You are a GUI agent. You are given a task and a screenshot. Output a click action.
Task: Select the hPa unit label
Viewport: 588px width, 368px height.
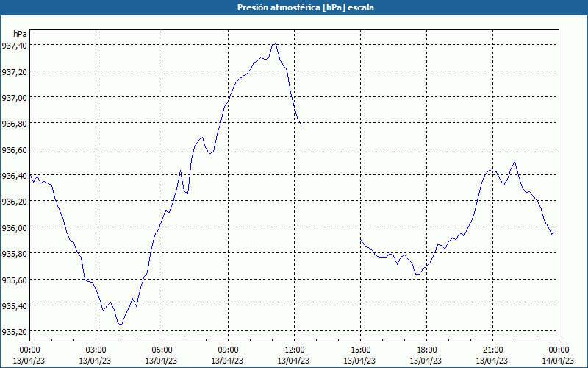click(x=20, y=34)
